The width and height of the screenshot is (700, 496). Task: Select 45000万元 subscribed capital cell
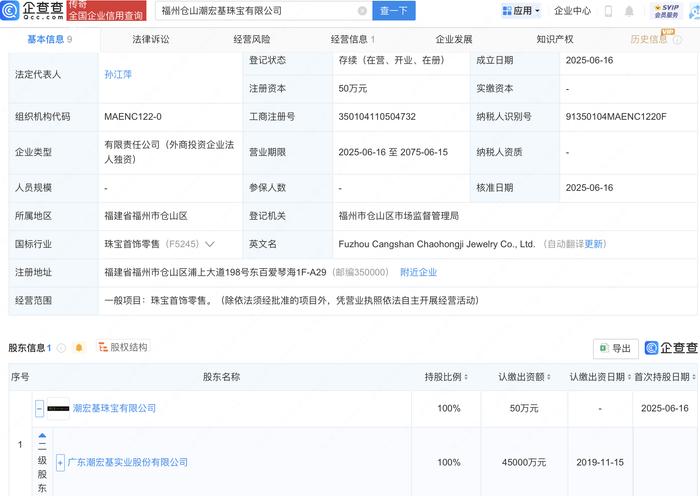pos(524,462)
